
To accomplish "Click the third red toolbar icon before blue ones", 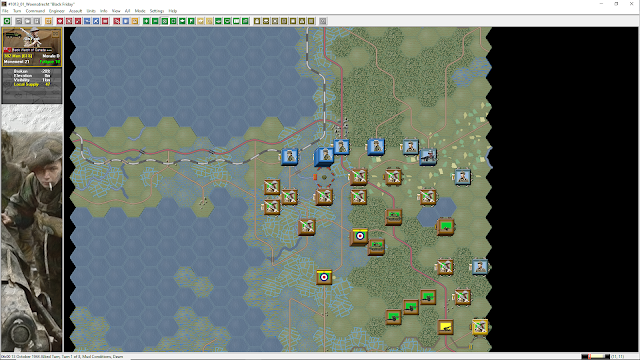I will [78, 21].
